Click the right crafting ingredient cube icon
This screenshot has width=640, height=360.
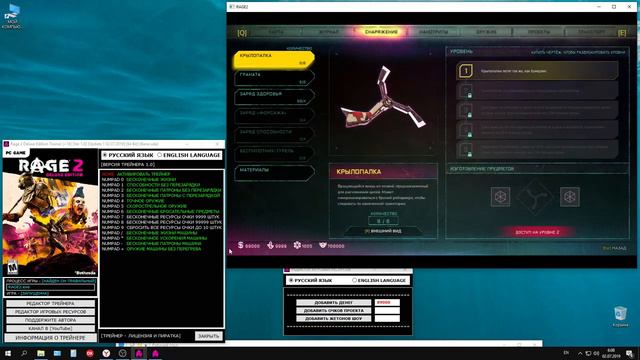click(570, 197)
